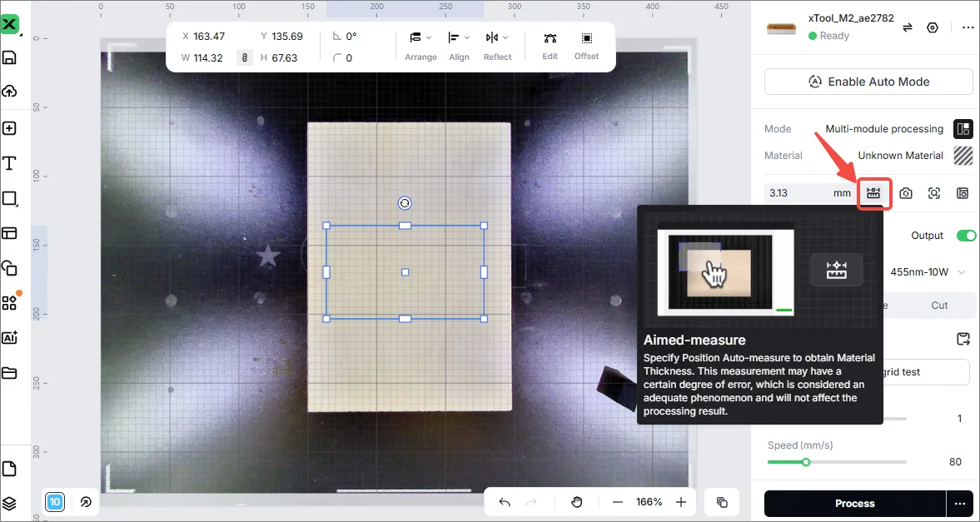This screenshot has height=522, width=980.
Task: Open the 166% zoom level menu
Action: pos(649,502)
